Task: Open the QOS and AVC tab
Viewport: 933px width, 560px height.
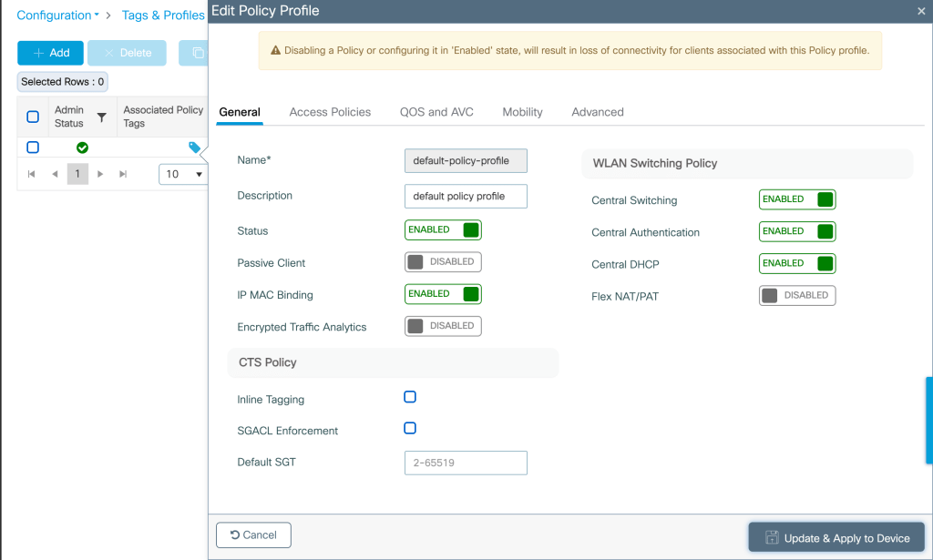Action: tap(436, 112)
